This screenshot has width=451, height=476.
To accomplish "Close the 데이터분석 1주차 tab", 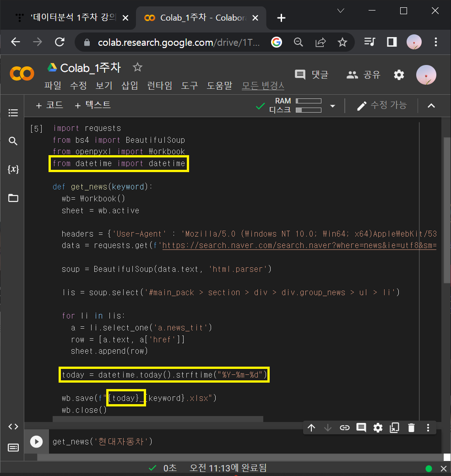I will (x=125, y=18).
